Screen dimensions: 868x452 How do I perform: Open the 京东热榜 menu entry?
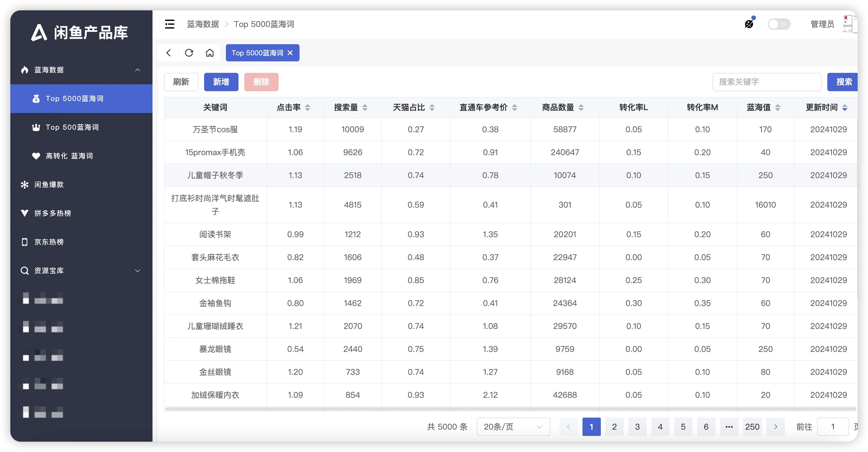pos(49,242)
